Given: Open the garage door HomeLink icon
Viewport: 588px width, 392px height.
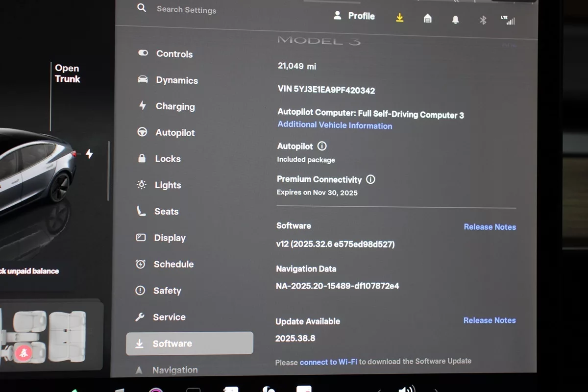Looking at the screenshot, I should click(428, 19).
